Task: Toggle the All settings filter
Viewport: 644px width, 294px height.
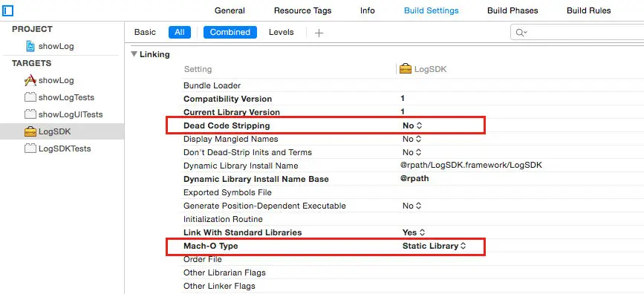Action: [x=180, y=32]
